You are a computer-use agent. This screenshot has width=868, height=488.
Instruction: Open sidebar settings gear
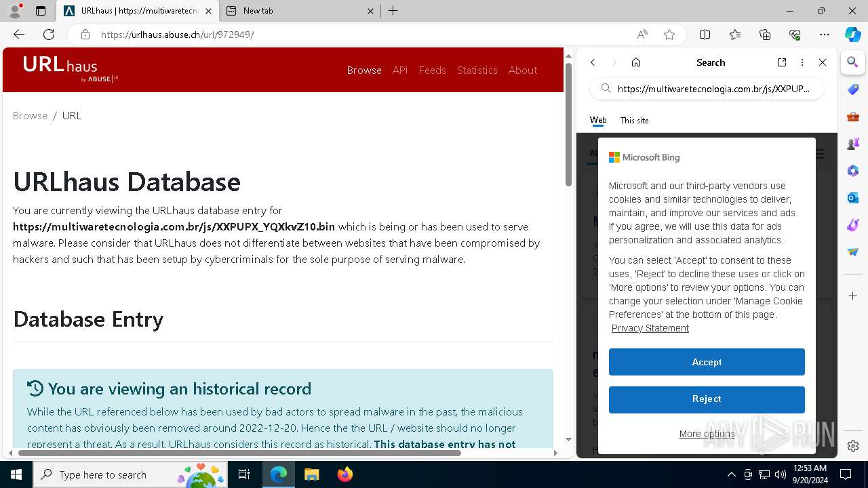(x=853, y=446)
